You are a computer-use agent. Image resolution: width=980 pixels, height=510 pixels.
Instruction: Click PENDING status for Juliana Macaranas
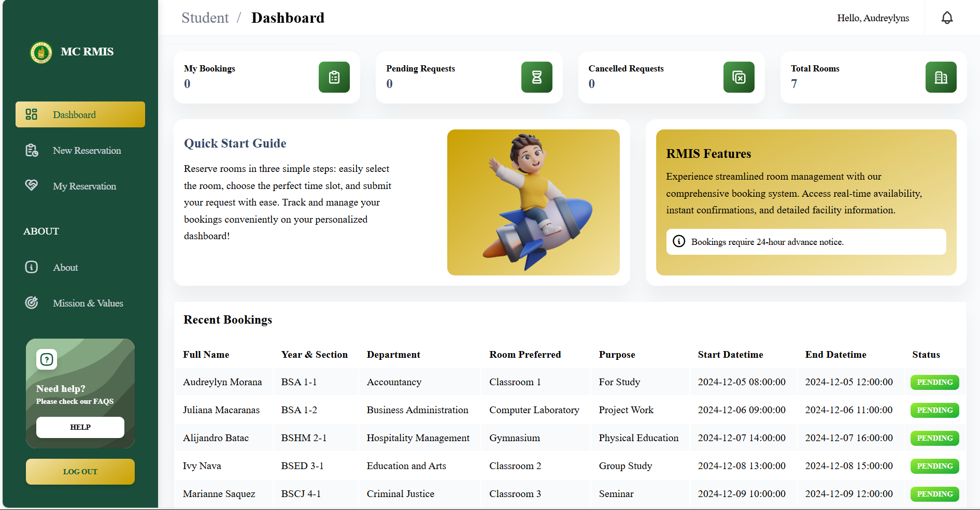pyautogui.click(x=935, y=410)
